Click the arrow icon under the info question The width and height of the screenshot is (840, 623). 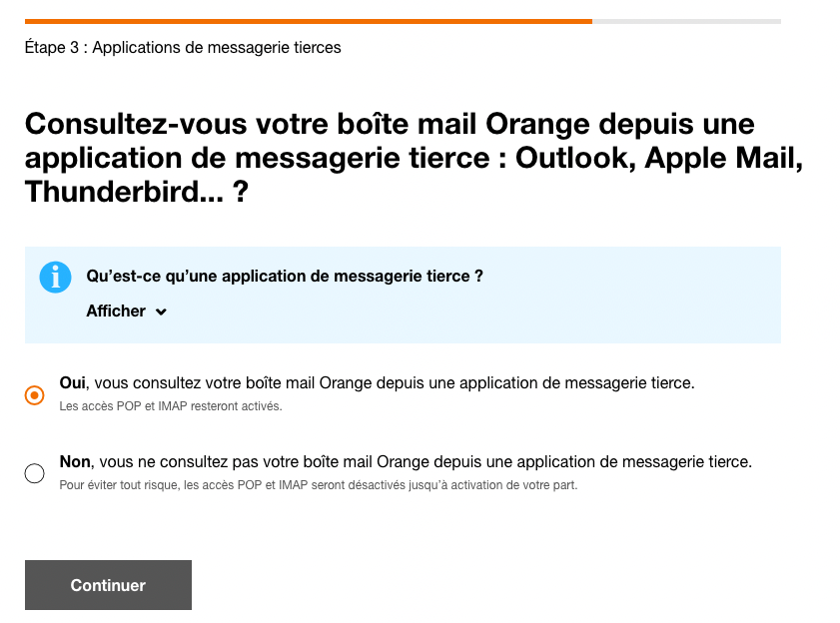tap(161, 311)
